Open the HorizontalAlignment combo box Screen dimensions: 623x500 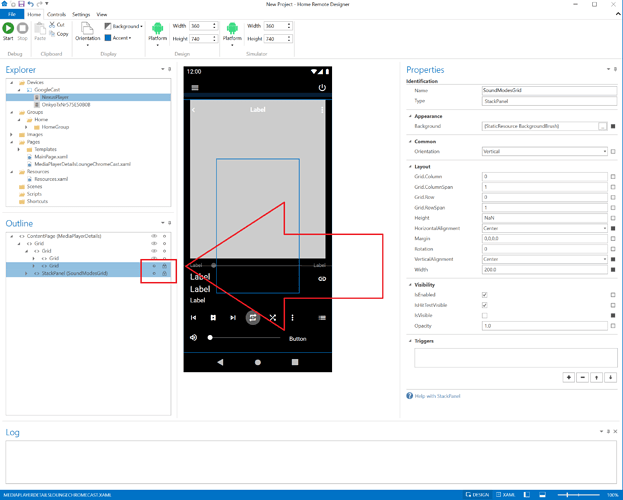(545, 228)
